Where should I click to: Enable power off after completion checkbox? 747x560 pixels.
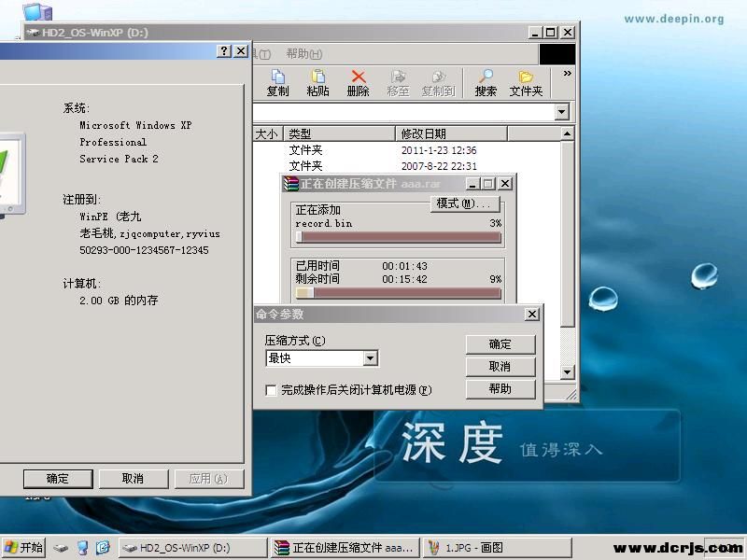pyautogui.click(x=272, y=390)
